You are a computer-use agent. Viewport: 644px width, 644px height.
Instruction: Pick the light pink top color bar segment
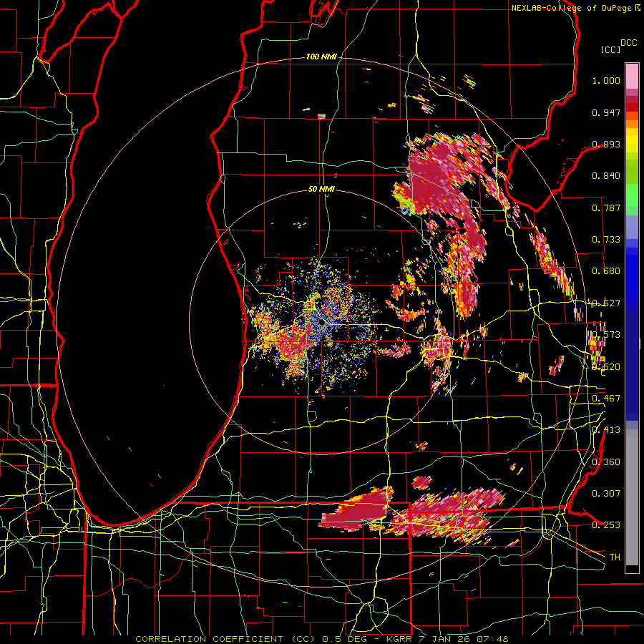tap(632, 76)
